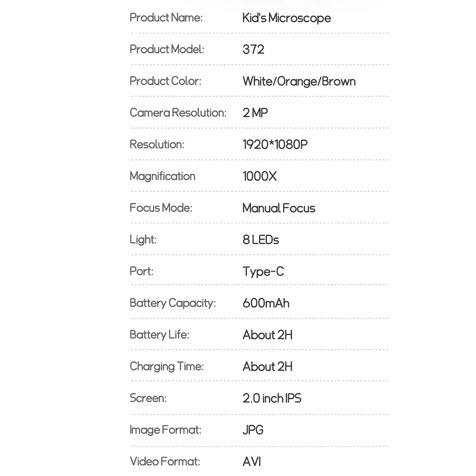Click the Battery Capacity label
Image resolution: width=476 pixels, height=476 pixels.
[x=173, y=303]
